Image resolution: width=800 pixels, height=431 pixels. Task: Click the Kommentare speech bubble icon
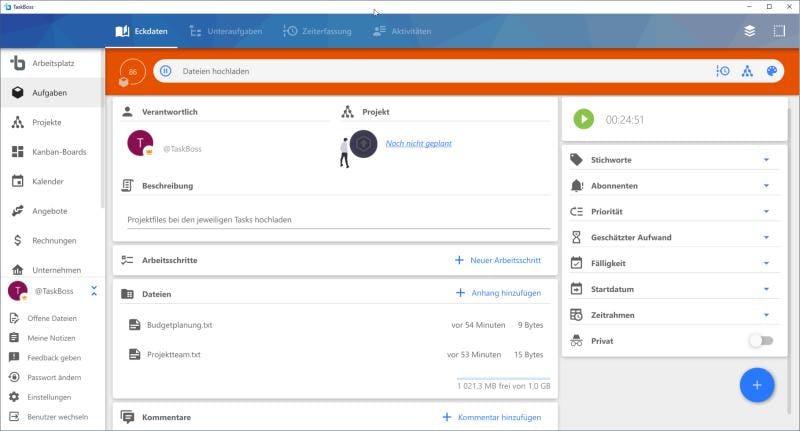tap(128, 417)
